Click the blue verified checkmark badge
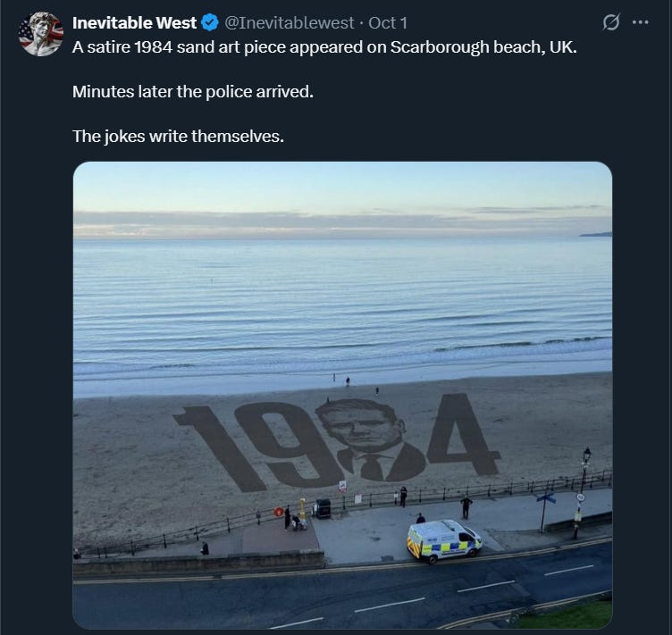Image resolution: width=672 pixels, height=635 pixels. point(210,22)
